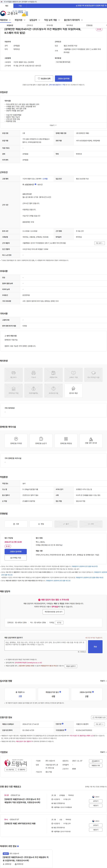Click the 면접 screening step
The width and height of the screenshot is (107, 868).
coord(41,524)
